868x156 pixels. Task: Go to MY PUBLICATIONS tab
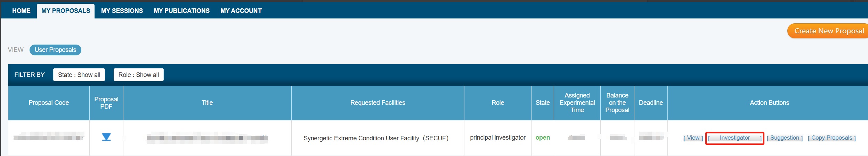pos(181,11)
